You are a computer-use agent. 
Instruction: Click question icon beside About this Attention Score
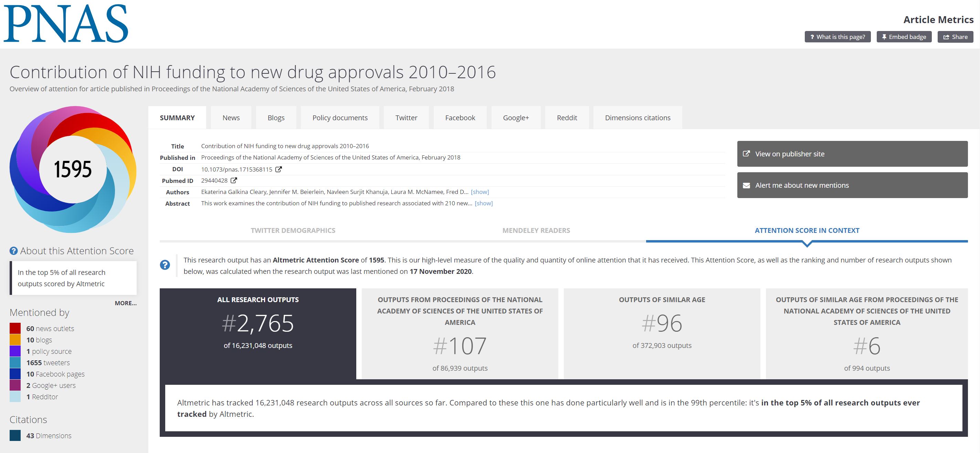[x=14, y=251]
